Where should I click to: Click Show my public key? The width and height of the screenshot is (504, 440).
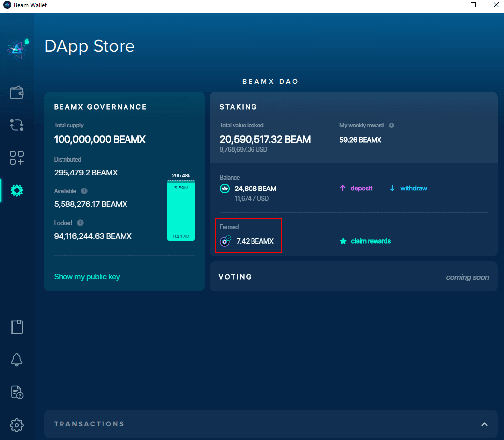coord(87,277)
